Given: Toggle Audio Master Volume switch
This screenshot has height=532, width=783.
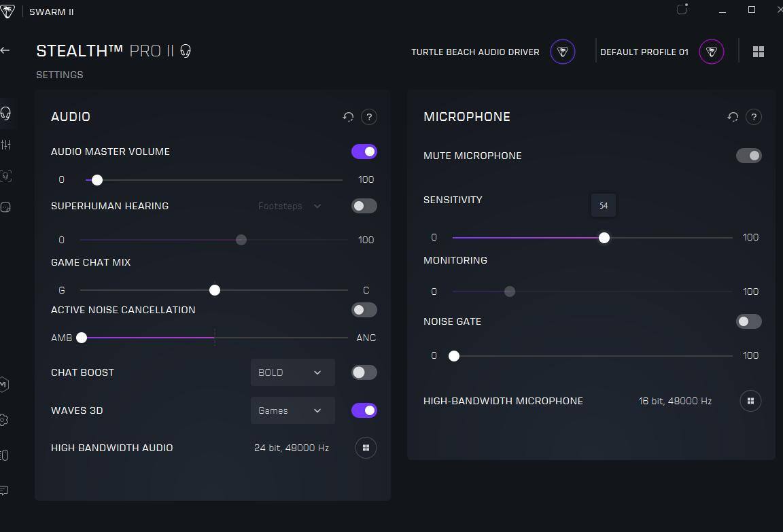Looking at the screenshot, I should pyautogui.click(x=364, y=152).
